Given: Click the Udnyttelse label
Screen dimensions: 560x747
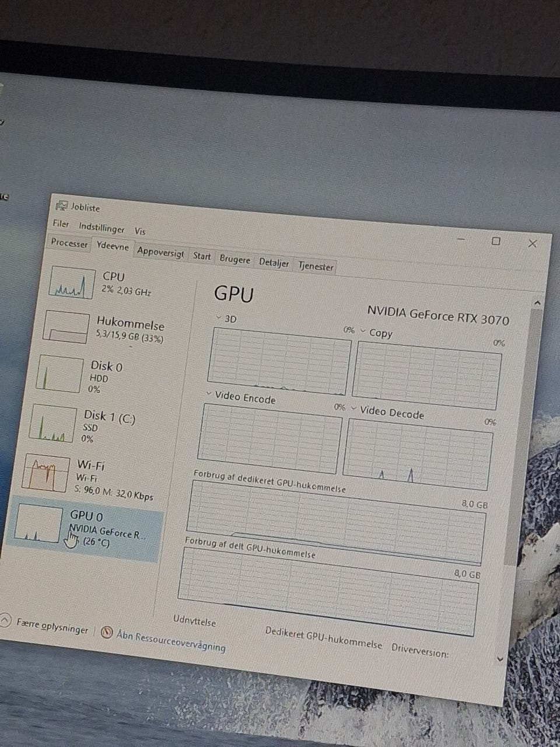Looking at the screenshot, I should pos(194,621).
